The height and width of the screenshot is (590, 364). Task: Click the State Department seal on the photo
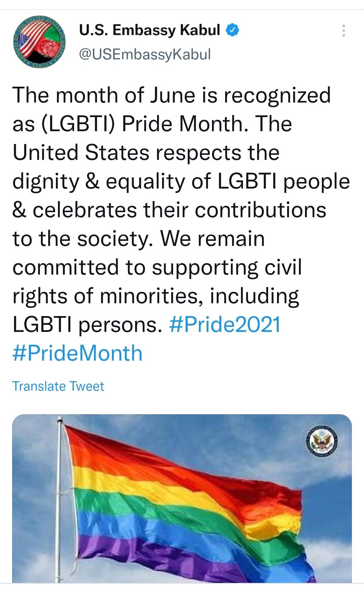322,441
